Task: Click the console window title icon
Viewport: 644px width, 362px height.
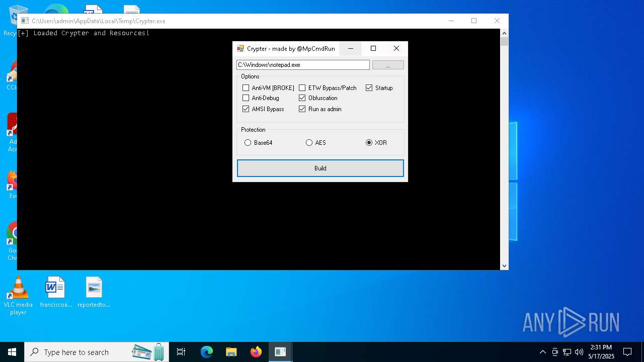Action: [25, 21]
